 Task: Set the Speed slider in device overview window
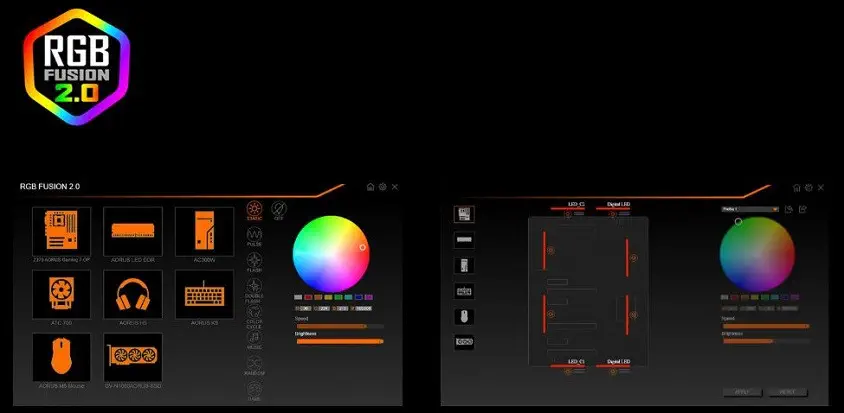[x=340, y=326]
